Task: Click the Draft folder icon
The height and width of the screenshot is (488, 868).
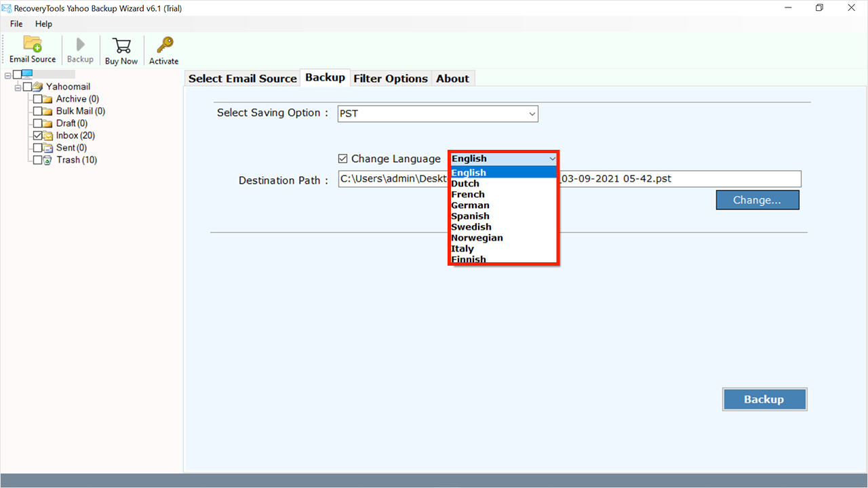Action: [x=47, y=123]
